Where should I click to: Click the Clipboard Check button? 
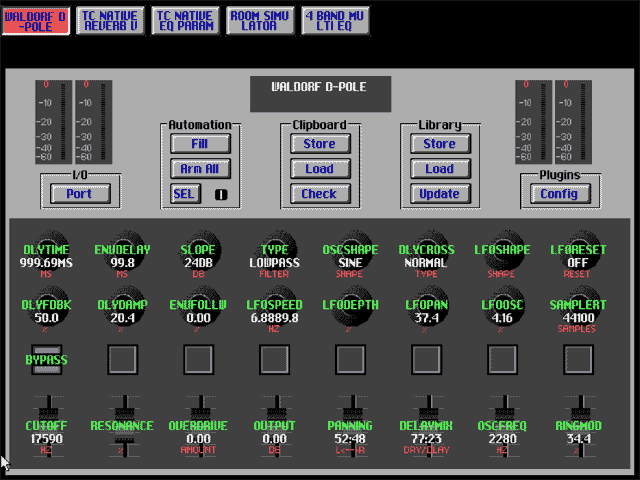click(320, 193)
